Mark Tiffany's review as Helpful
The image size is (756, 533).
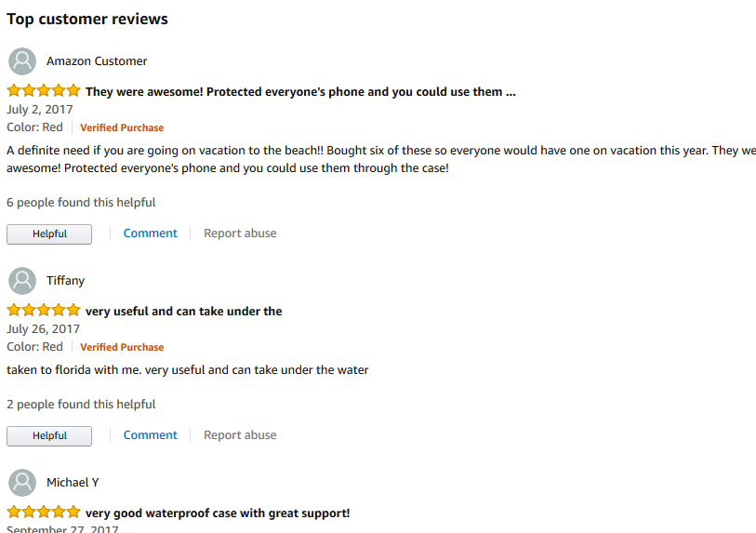(49, 436)
